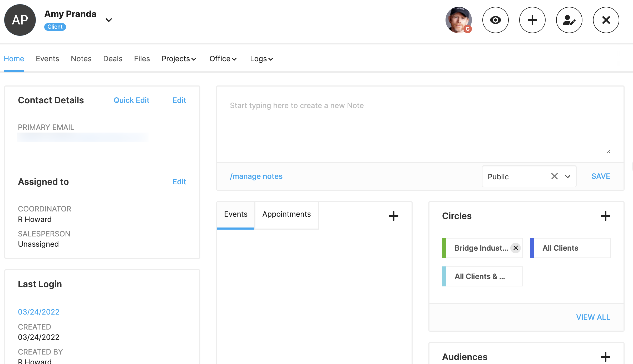Image resolution: width=633 pixels, height=364 pixels.
Task: Open the coordinator profile photo
Action: click(x=458, y=20)
